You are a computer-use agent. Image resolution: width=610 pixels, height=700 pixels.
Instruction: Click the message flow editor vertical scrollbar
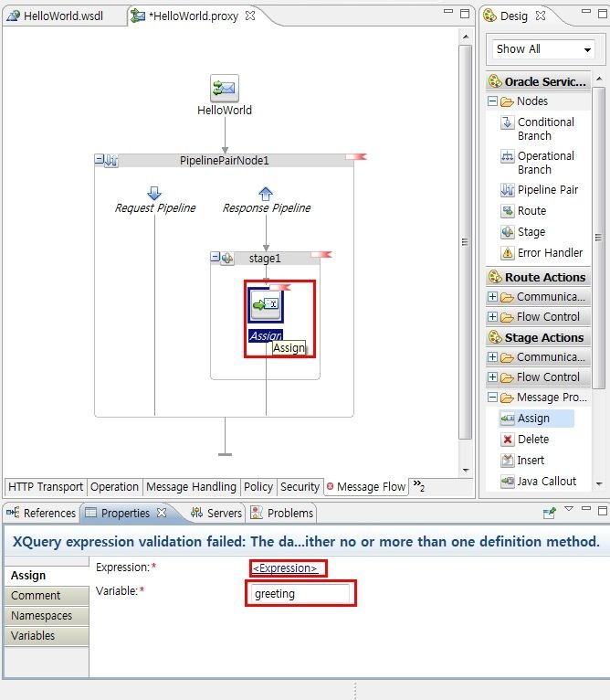pos(466,241)
